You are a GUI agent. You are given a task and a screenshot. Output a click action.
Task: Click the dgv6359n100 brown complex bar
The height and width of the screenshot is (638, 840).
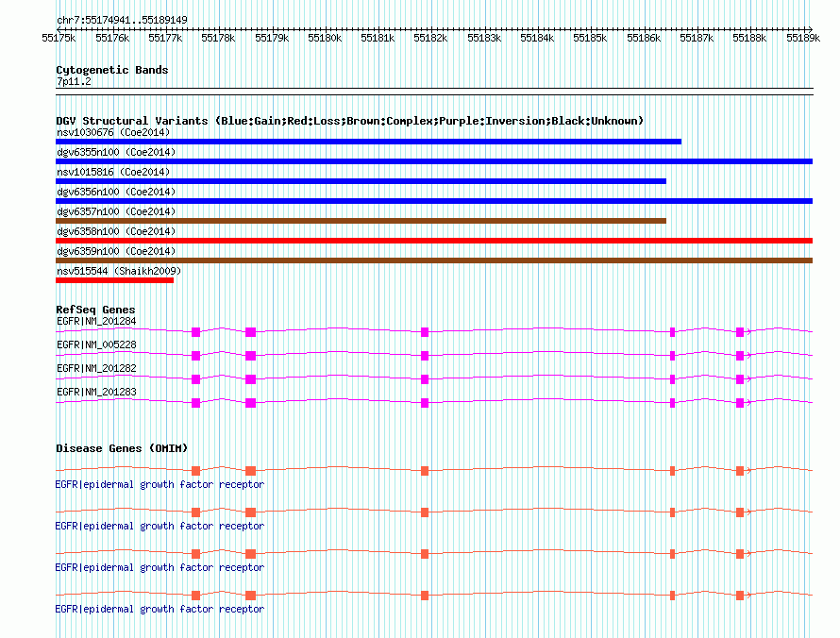(434, 260)
